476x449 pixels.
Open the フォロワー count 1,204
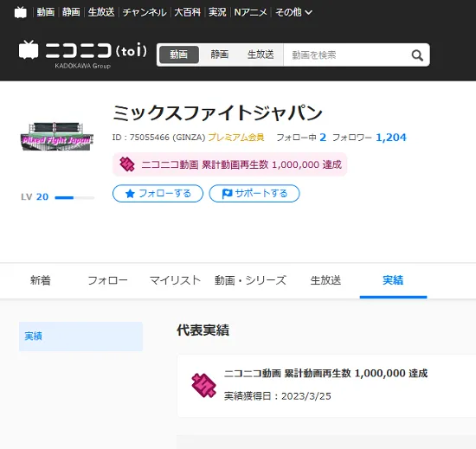coord(391,138)
